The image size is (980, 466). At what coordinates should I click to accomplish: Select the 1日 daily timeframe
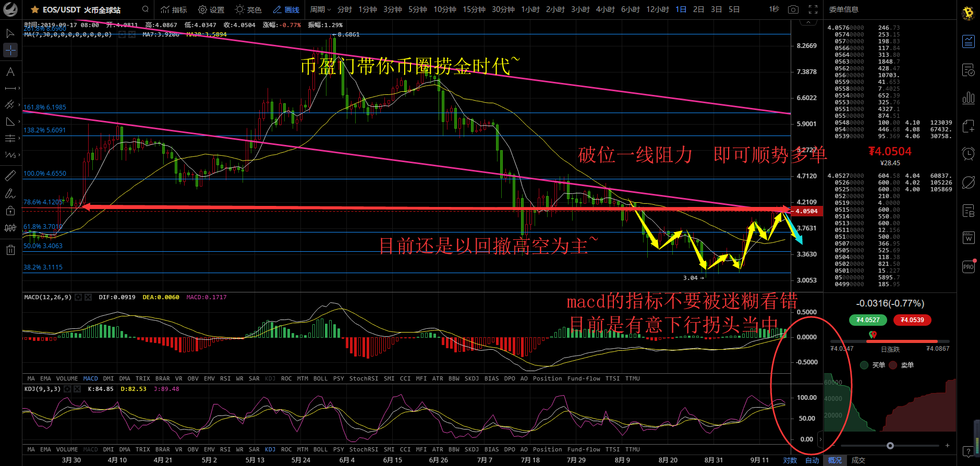[681, 9]
